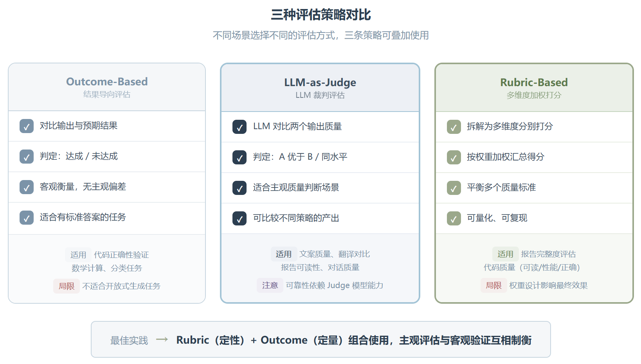The image size is (641, 364).
Task: Click the text 结果导向评估
Action: [107, 94]
